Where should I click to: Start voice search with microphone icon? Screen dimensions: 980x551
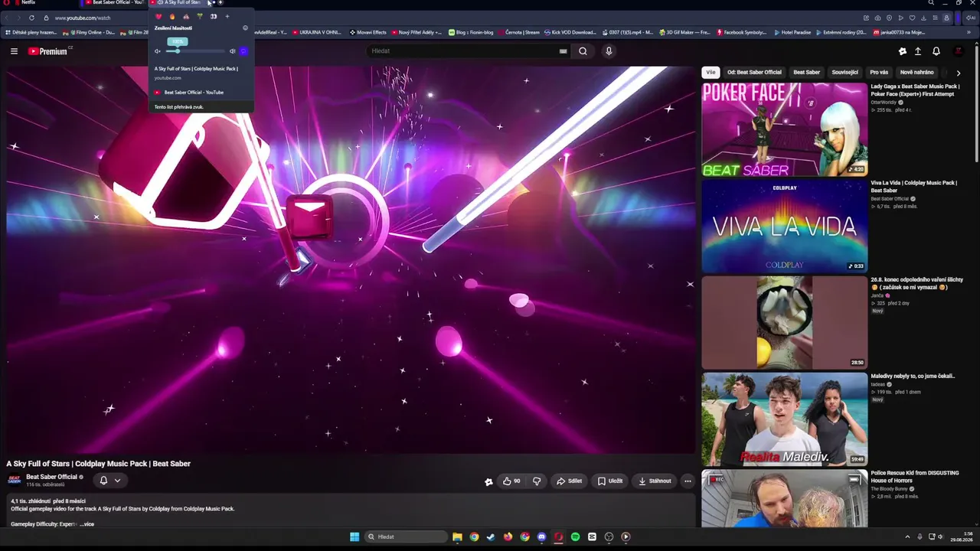[x=609, y=51]
